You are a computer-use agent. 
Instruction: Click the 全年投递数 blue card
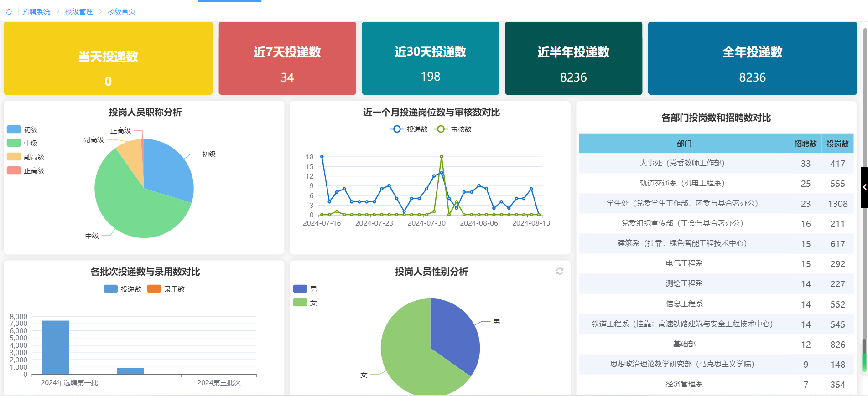[x=753, y=58]
